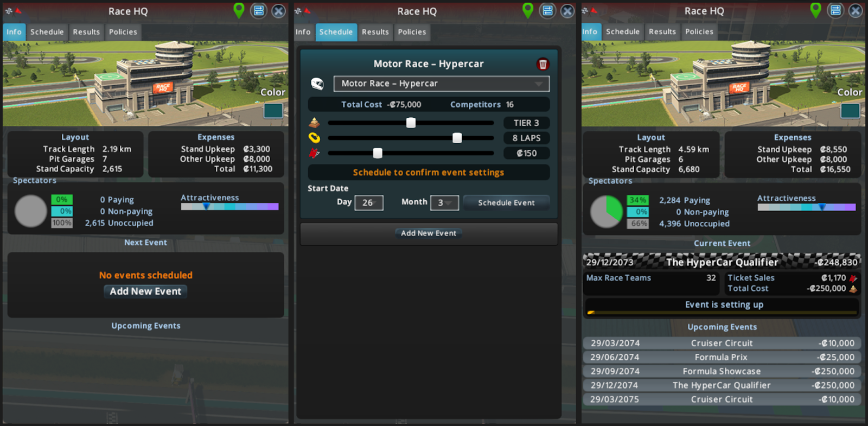This screenshot has width=868, height=426.
Task: Click the helmet icon beside the event type
Action: tap(317, 84)
